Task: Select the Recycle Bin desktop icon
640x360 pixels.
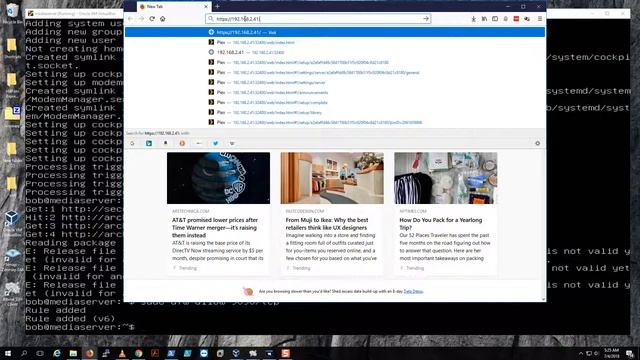Action: point(12,13)
